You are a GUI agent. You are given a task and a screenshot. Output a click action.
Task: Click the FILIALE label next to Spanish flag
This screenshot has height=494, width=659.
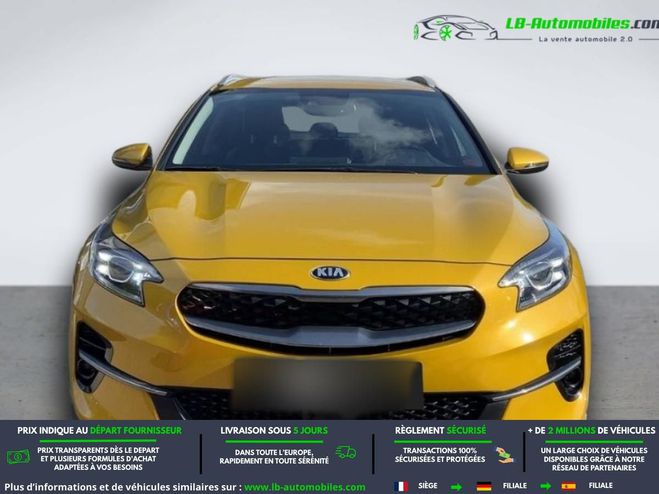point(601,486)
